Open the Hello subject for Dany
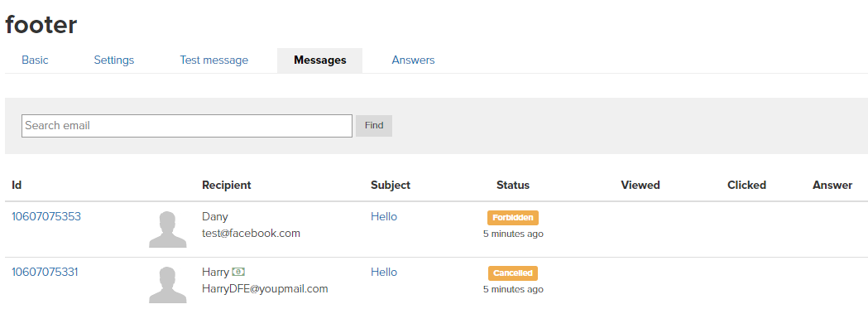The width and height of the screenshot is (868, 309). [384, 216]
